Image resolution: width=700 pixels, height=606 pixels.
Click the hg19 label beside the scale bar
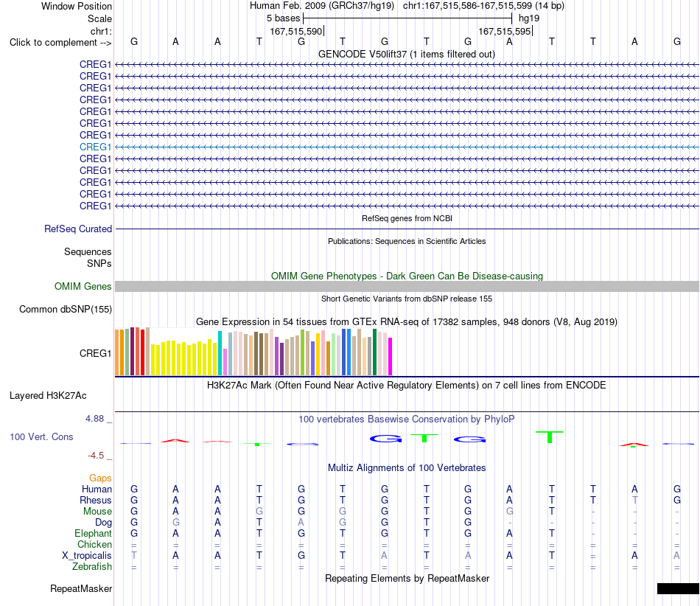coord(529,18)
